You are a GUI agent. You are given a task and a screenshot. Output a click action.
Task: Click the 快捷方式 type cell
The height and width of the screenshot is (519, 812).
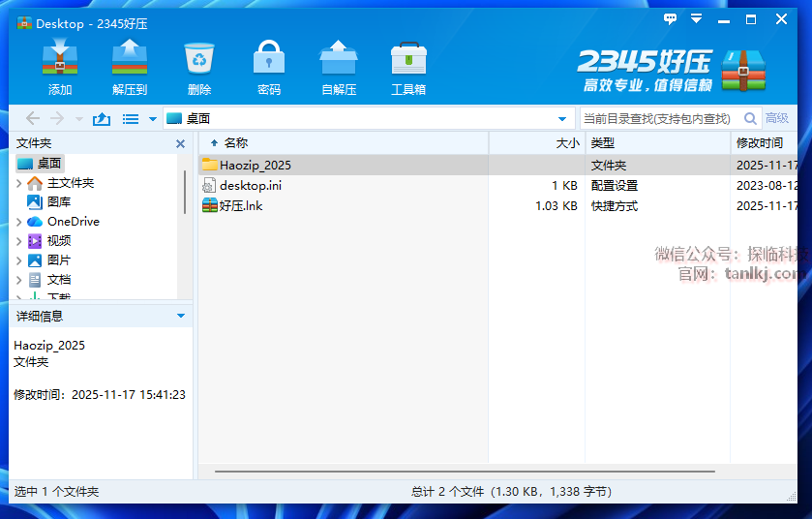click(x=615, y=206)
